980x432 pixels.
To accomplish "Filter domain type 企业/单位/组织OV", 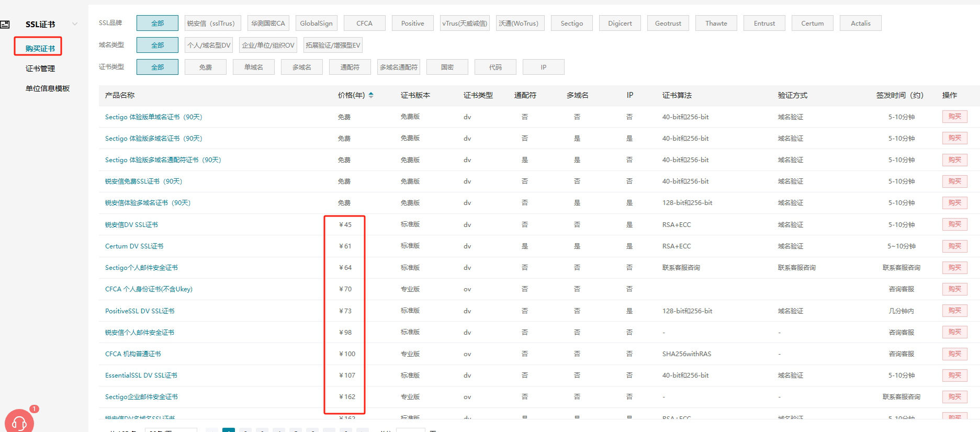I will 268,46.
